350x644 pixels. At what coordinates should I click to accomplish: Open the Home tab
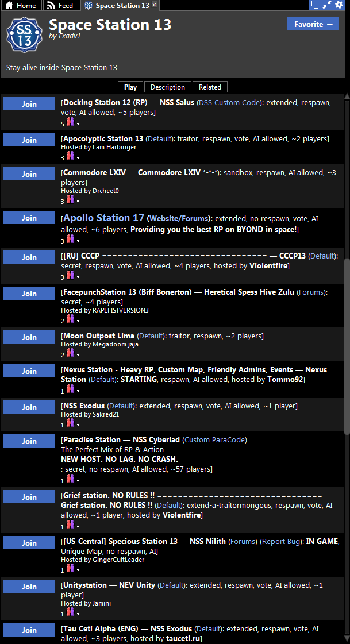click(x=21, y=5)
